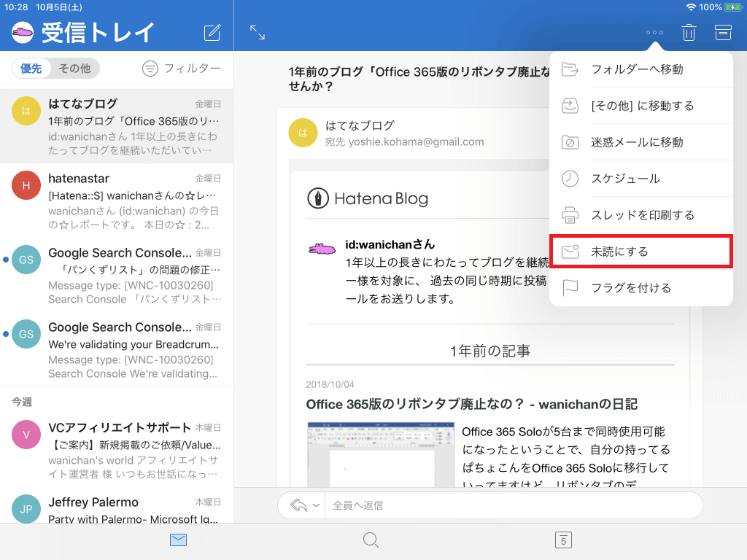Image resolution: width=747 pixels, height=560 pixels.
Task: Open the hatenastar email in list
Action: [117, 201]
